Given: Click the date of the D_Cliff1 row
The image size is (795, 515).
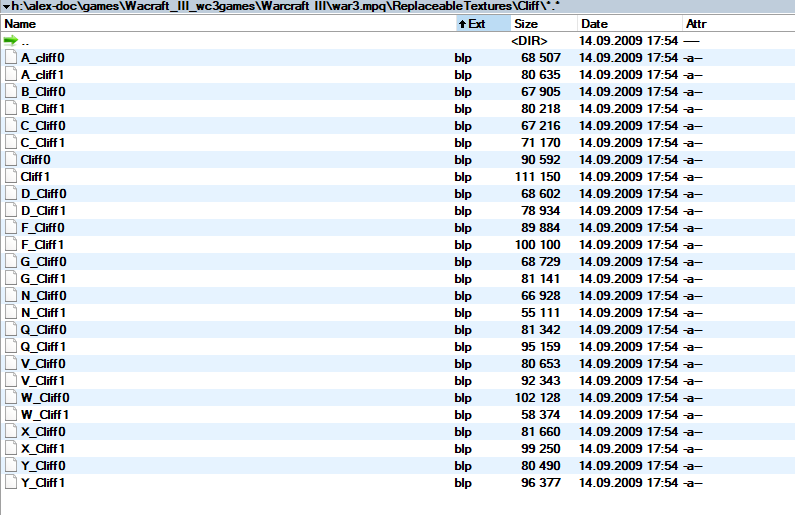Looking at the screenshot, I should coord(628,210).
